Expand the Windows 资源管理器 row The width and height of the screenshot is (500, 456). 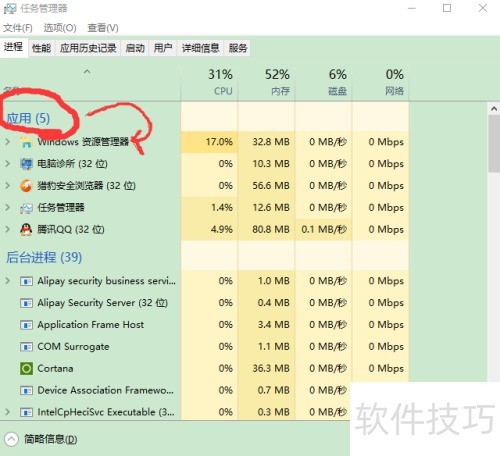[7, 142]
